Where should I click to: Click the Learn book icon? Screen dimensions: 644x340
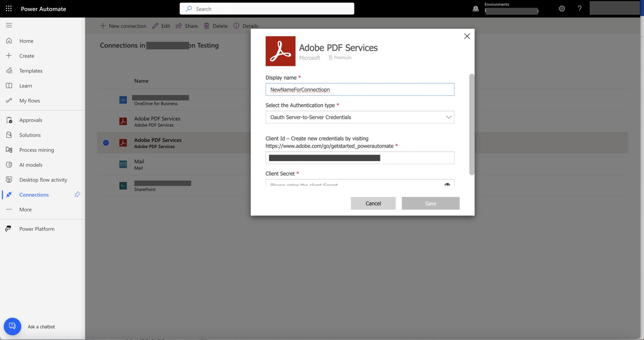tap(9, 86)
